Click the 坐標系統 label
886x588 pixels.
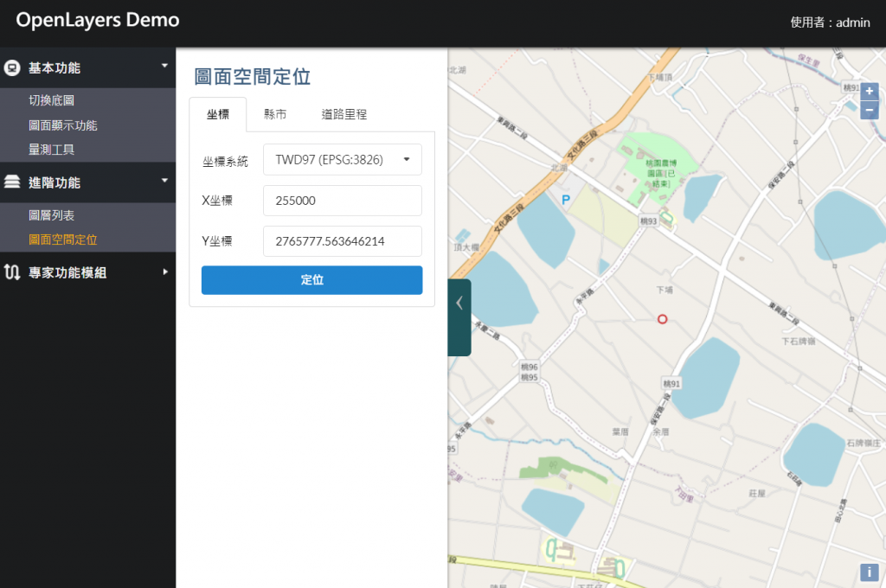click(225, 162)
